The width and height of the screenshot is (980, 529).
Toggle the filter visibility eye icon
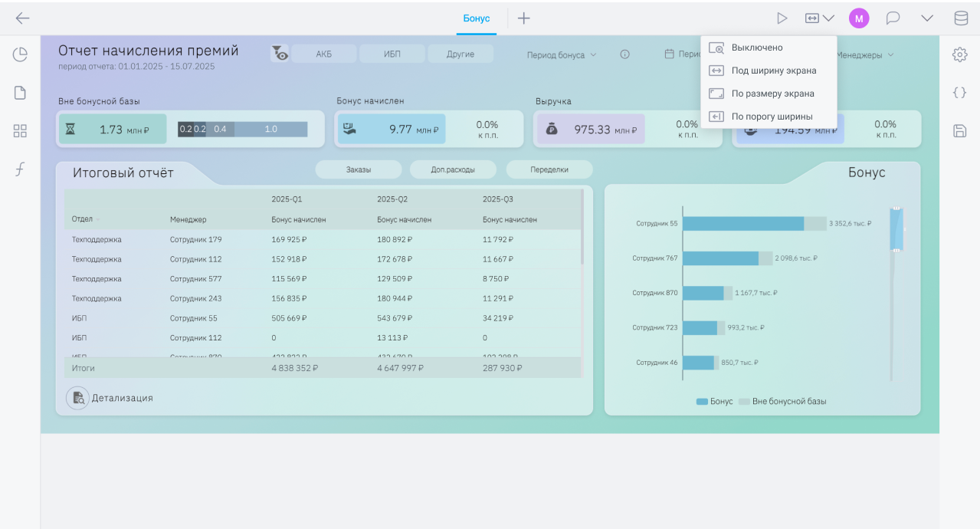pyautogui.click(x=280, y=54)
